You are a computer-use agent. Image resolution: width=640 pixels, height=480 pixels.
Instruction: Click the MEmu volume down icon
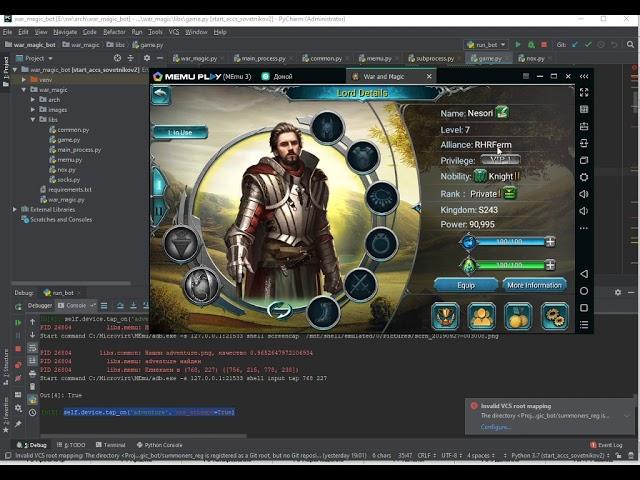click(x=584, y=211)
